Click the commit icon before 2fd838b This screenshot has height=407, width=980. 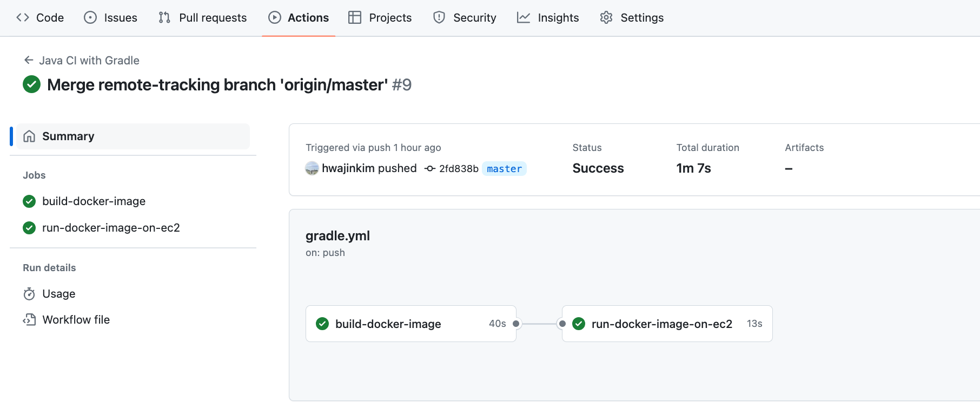coord(430,169)
